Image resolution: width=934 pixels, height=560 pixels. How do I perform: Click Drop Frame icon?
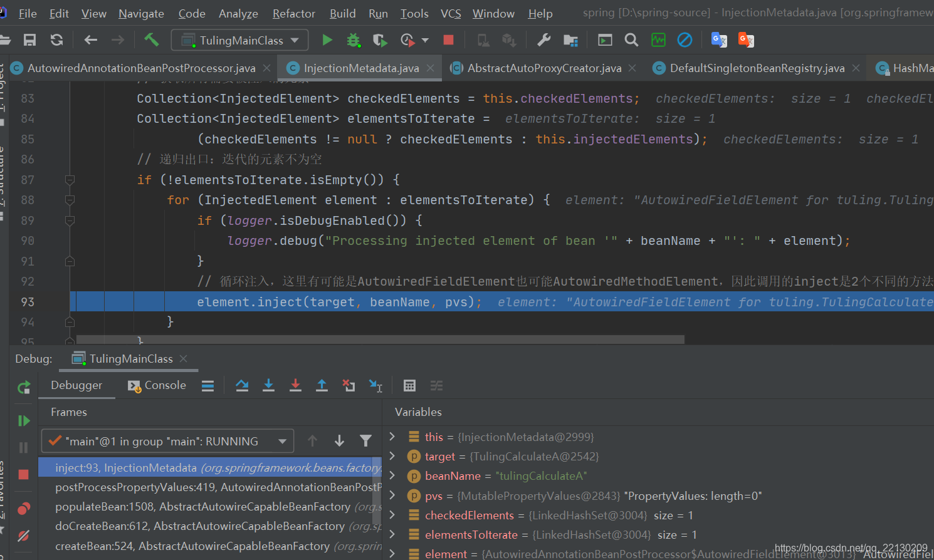click(x=349, y=386)
